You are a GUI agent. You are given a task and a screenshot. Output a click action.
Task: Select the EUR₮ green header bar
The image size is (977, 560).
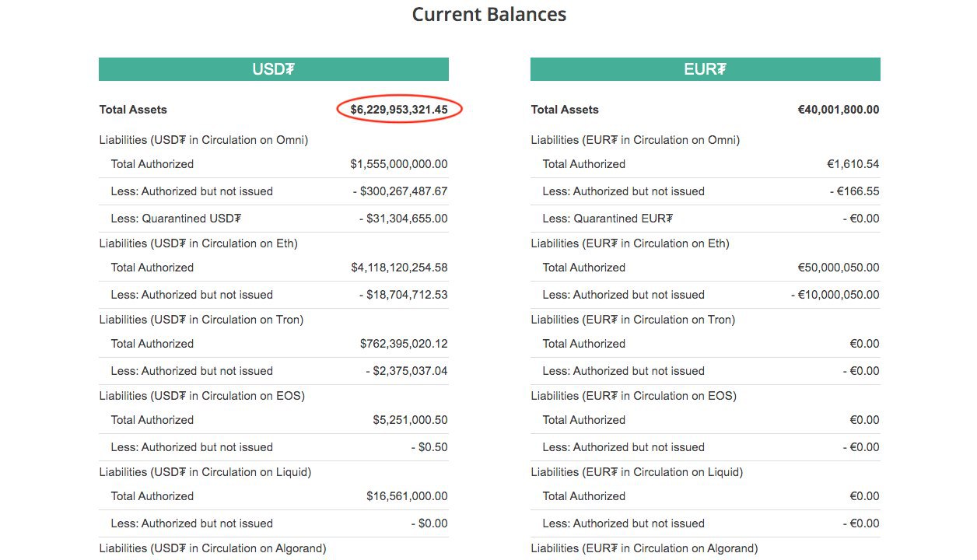pos(705,69)
